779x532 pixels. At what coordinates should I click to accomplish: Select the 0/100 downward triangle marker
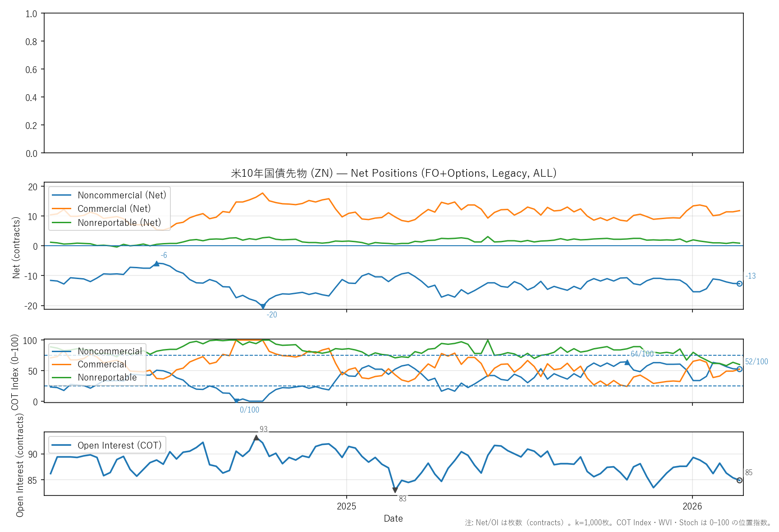(236, 401)
